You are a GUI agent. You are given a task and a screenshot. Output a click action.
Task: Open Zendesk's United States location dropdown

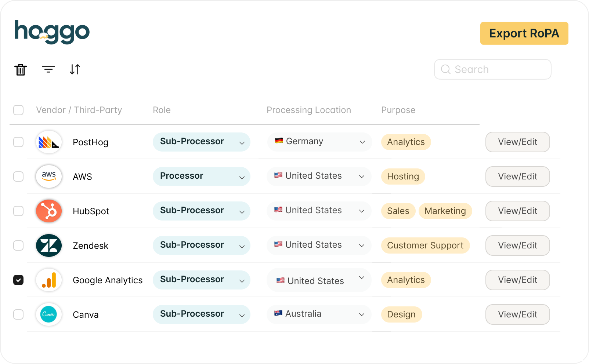[x=319, y=245]
